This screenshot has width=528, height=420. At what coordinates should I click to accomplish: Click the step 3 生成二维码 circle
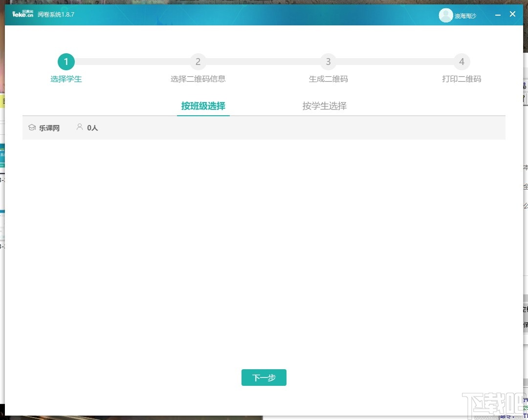[x=328, y=62]
